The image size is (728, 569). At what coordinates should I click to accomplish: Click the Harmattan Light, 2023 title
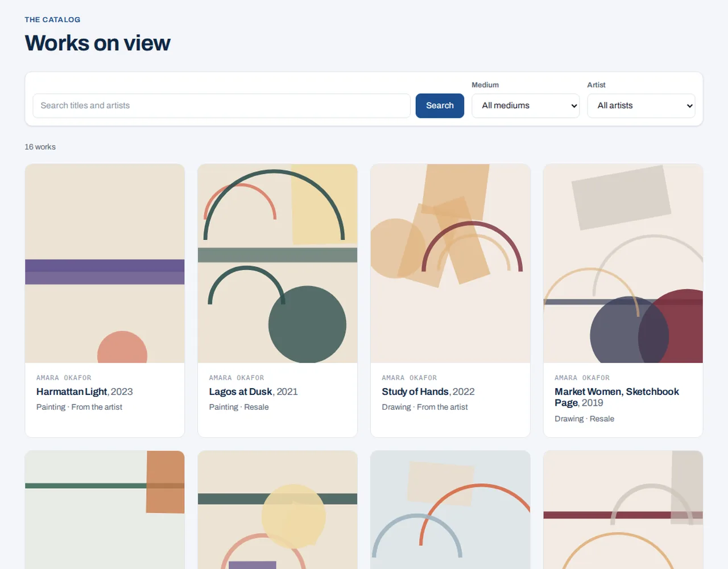point(84,391)
